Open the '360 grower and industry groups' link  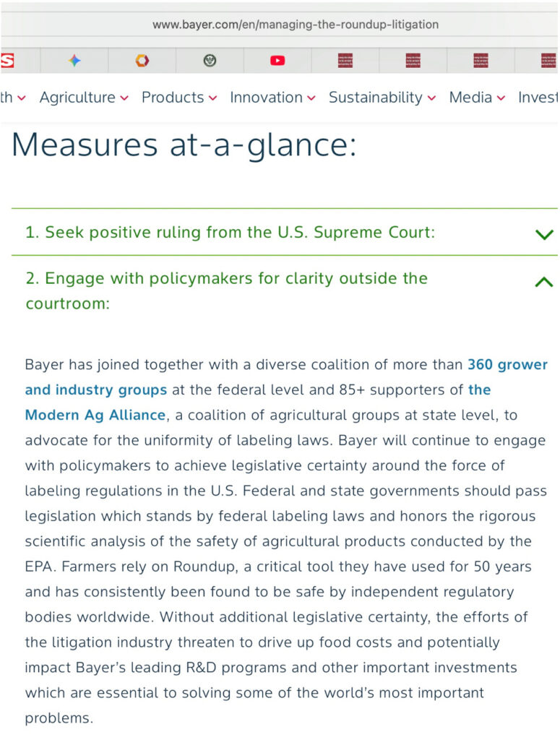tap(286, 377)
